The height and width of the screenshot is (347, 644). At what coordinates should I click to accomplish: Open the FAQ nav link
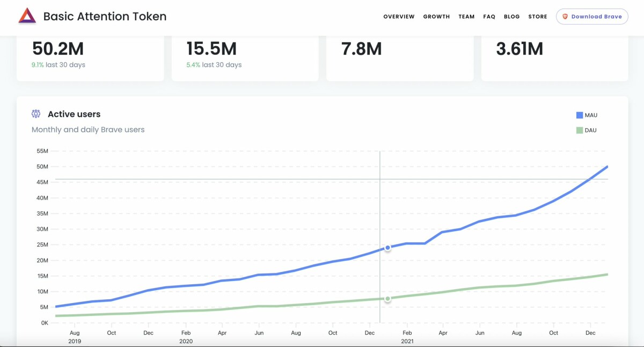pos(489,17)
